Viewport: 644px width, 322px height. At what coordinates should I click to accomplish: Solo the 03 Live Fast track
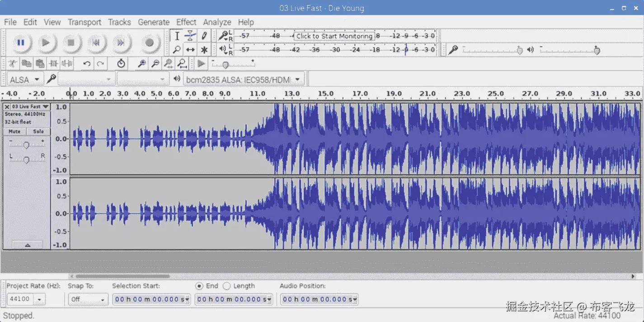(x=38, y=132)
